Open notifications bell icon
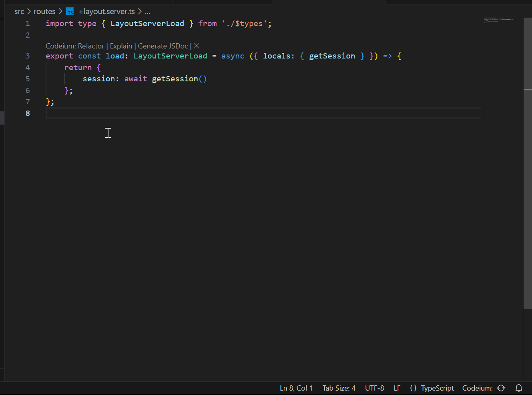The image size is (532, 395). (519, 388)
